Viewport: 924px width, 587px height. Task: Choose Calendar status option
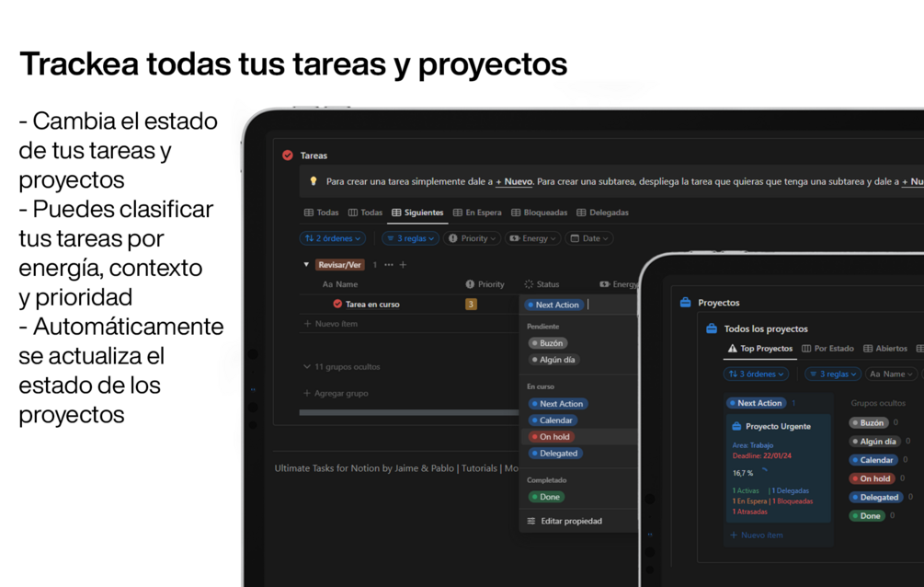click(553, 420)
